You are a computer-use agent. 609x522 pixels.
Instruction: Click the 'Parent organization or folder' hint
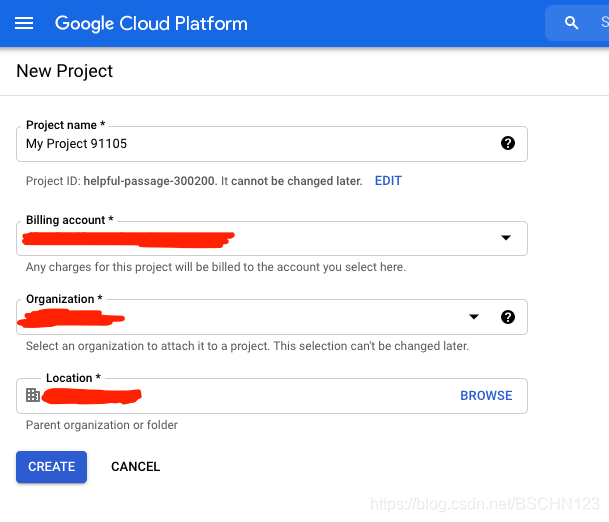point(102,425)
